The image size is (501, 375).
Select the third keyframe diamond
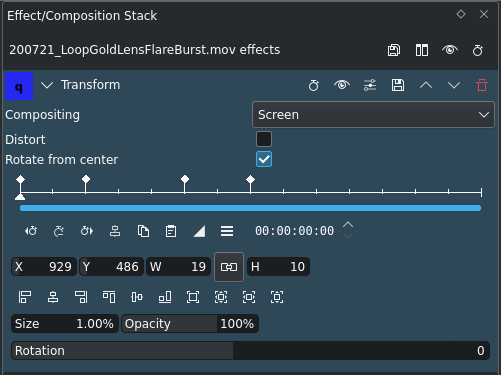click(185, 179)
